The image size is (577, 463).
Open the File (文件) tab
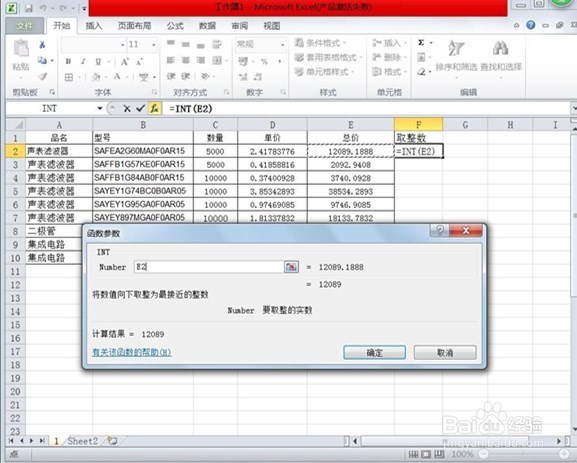pyautogui.click(x=25, y=26)
